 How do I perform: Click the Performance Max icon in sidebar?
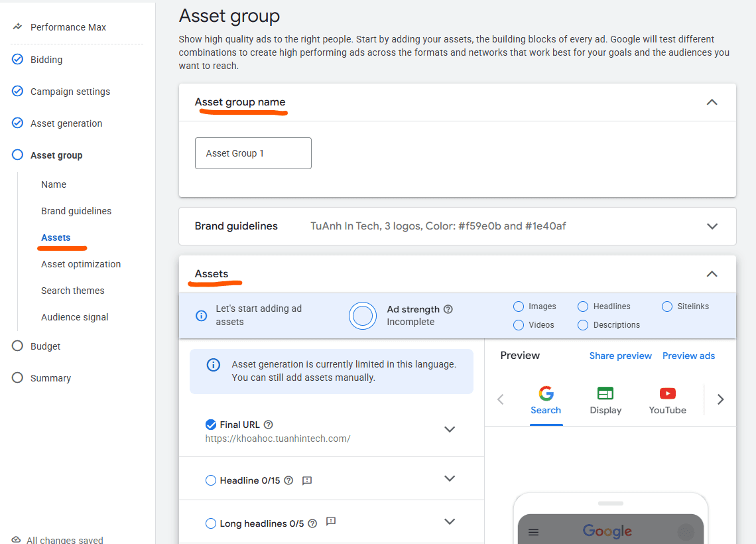click(17, 27)
